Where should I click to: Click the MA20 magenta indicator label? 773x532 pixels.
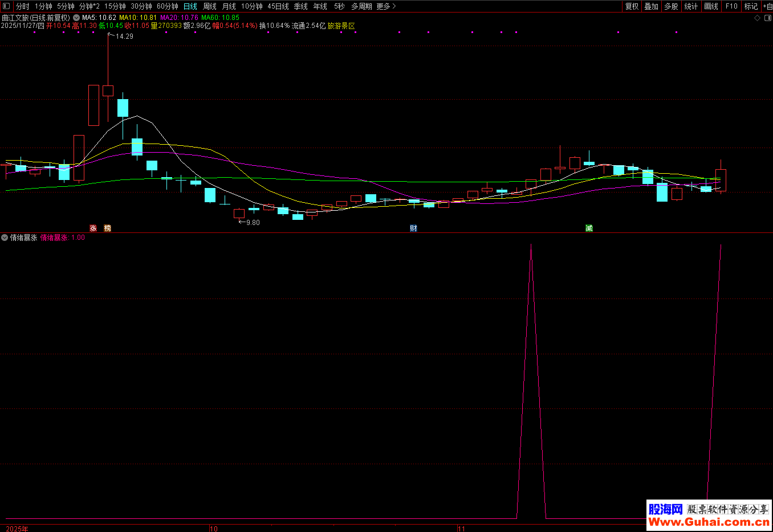pos(179,18)
